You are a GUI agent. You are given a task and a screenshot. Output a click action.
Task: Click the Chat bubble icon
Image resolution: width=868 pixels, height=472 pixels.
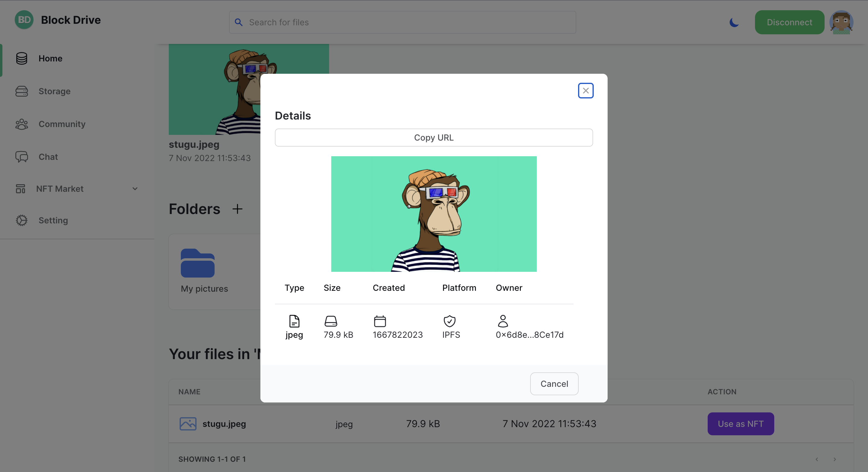[22, 157]
